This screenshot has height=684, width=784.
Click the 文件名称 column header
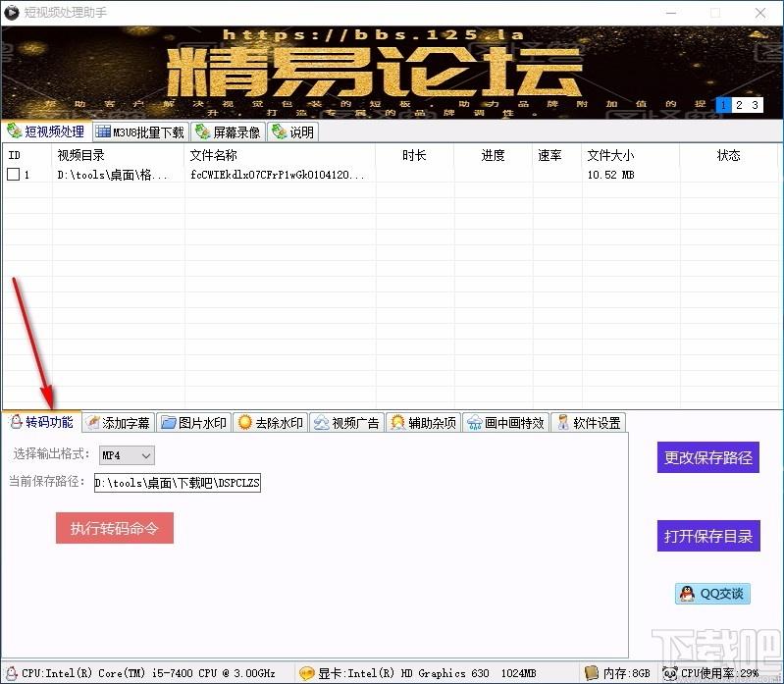click(x=280, y=155)
